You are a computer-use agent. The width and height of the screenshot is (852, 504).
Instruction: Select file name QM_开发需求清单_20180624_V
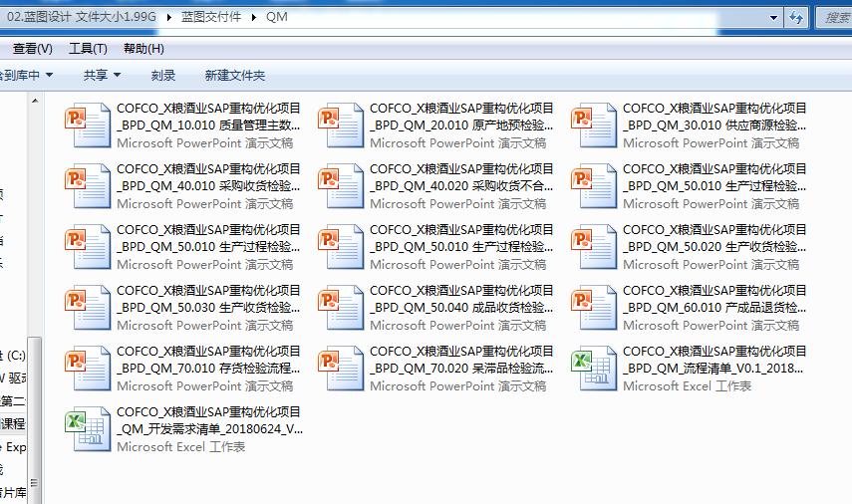click(209, 421)
